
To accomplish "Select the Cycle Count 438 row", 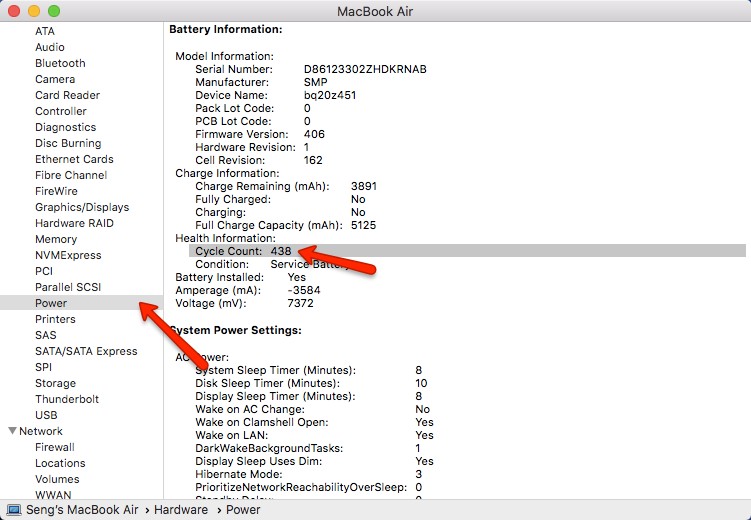I will click(x=467, y=251).
